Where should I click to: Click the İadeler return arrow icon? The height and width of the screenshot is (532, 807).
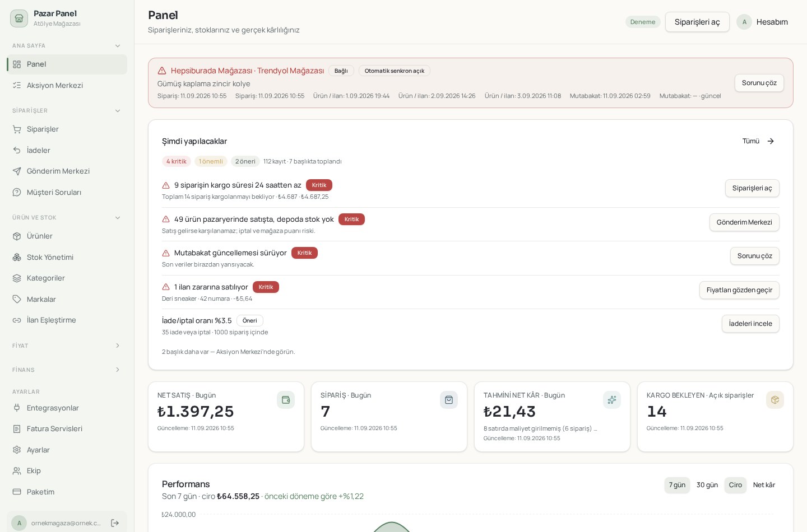point(17,150)
